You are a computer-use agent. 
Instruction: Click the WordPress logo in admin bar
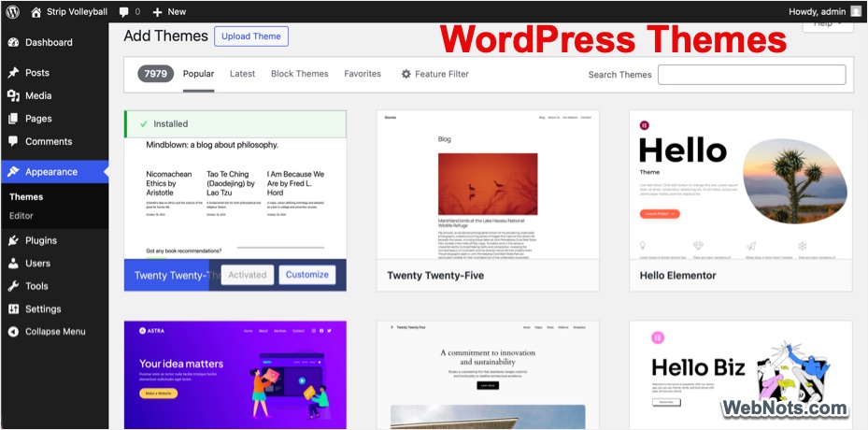pyautogui.click(x=12, y=11)
